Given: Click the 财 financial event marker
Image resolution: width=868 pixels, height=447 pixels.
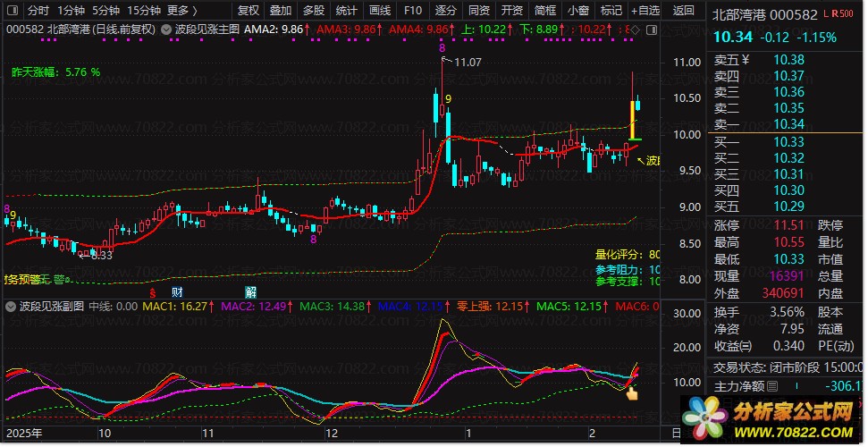Looking at the screenshot, I should [177, 292].
